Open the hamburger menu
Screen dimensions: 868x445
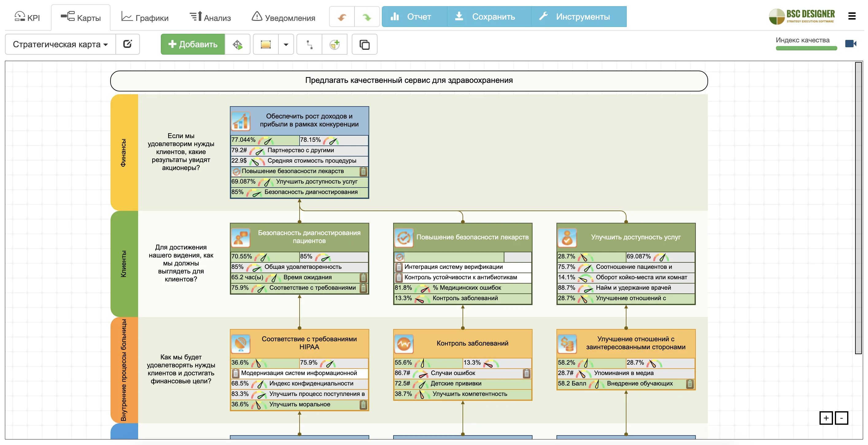(x=852, y=16)
